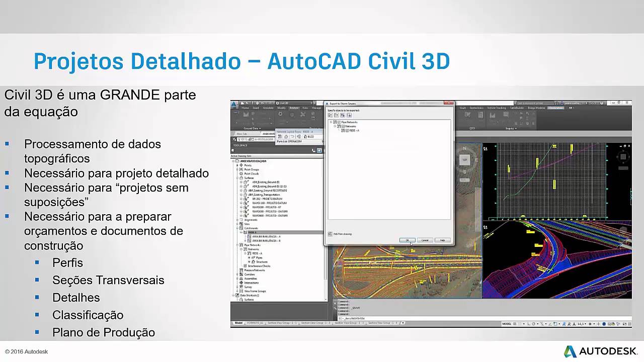Viewport: 644px width, 362px height.
Task: Open the Home ribbon tab
Action: [245, 108]
